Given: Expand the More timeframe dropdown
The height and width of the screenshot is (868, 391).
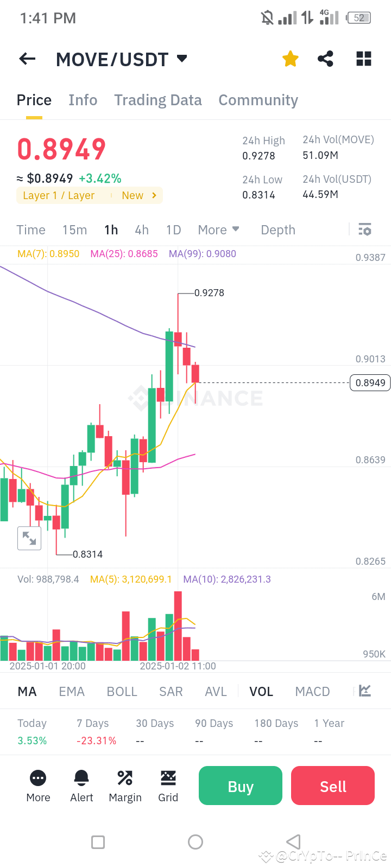Looking at the screenshot, I should click(218, 229).
